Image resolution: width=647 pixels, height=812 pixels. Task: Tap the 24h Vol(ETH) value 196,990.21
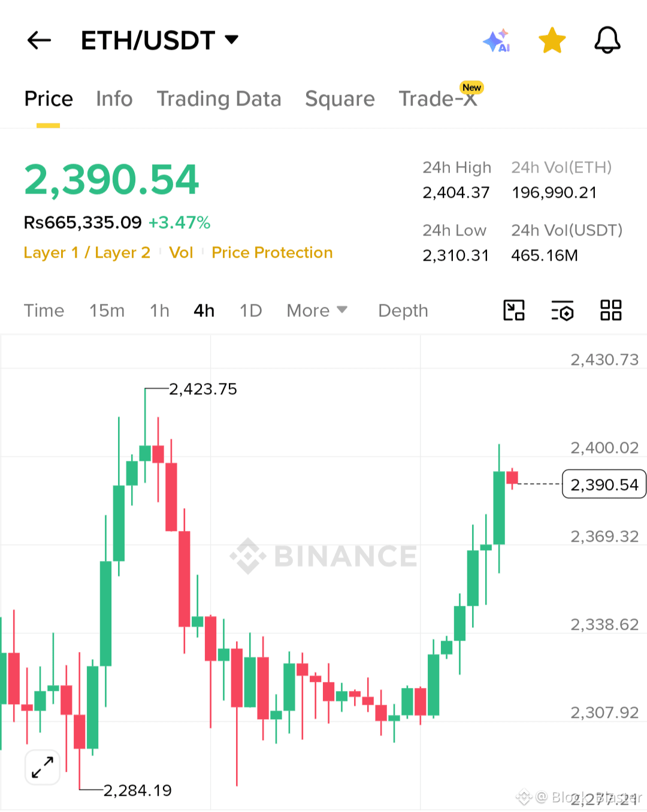click(x=554, y=192)
